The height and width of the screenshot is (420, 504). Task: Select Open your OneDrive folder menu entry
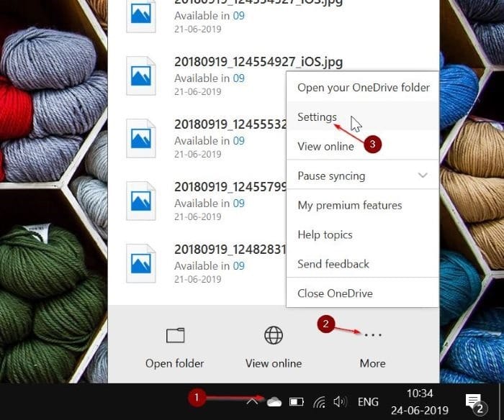coord(363,87)
